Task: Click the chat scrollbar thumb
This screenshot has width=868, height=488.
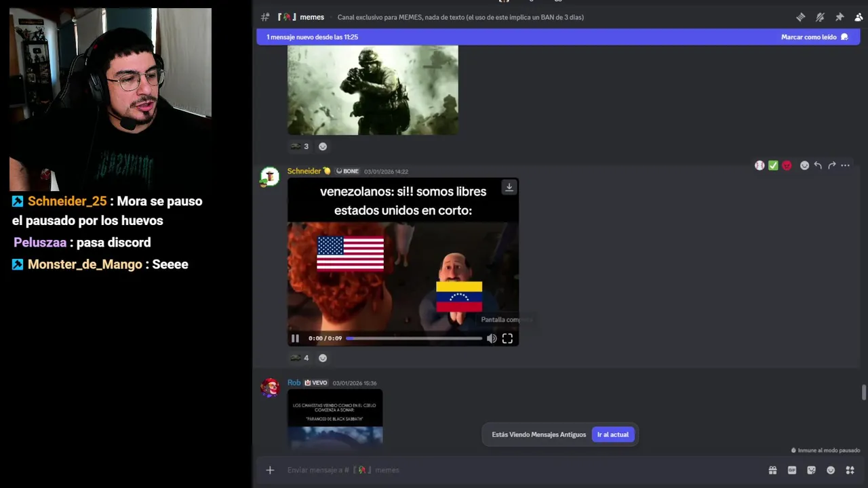Action: (x=864, y=392)
